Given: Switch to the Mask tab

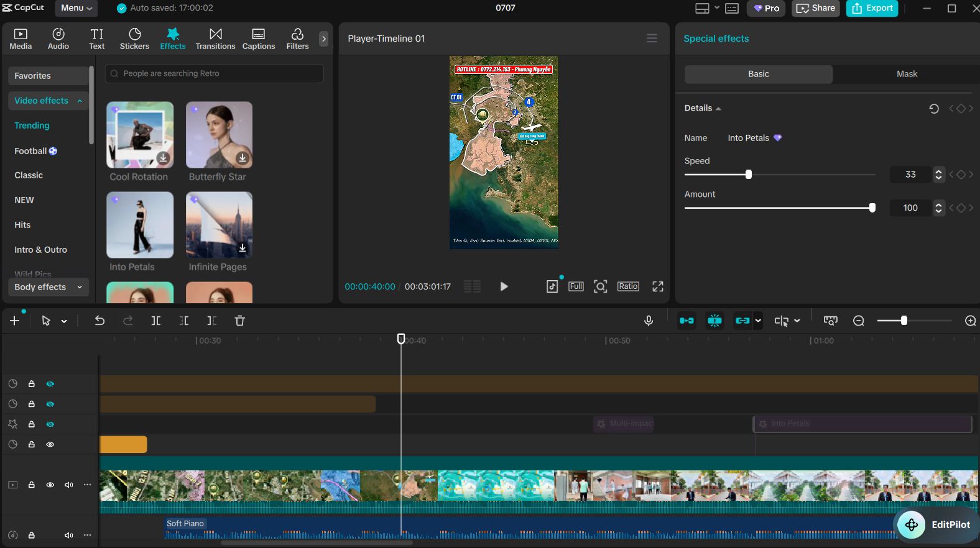Looking at the screenshot, I should click(907, 74).
